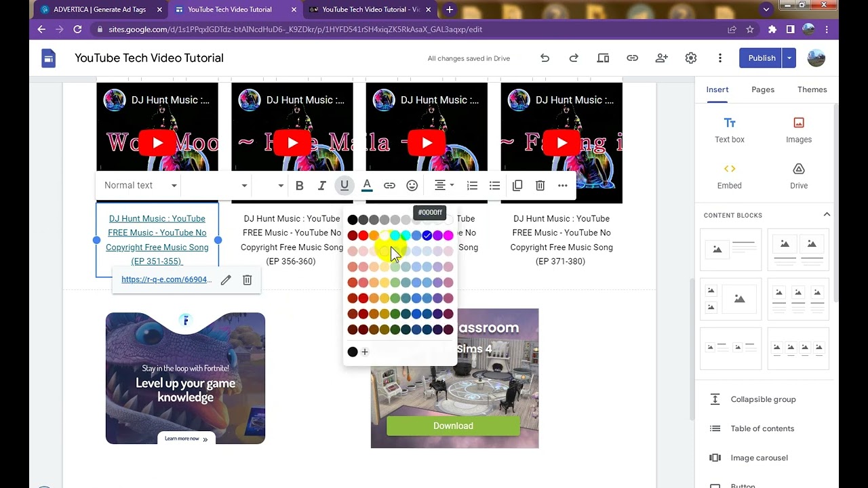Image resolution: width=868 pixels, height=488 pixels.
Task: Switch to ADVERTICA browser tab
Action: 100,9
